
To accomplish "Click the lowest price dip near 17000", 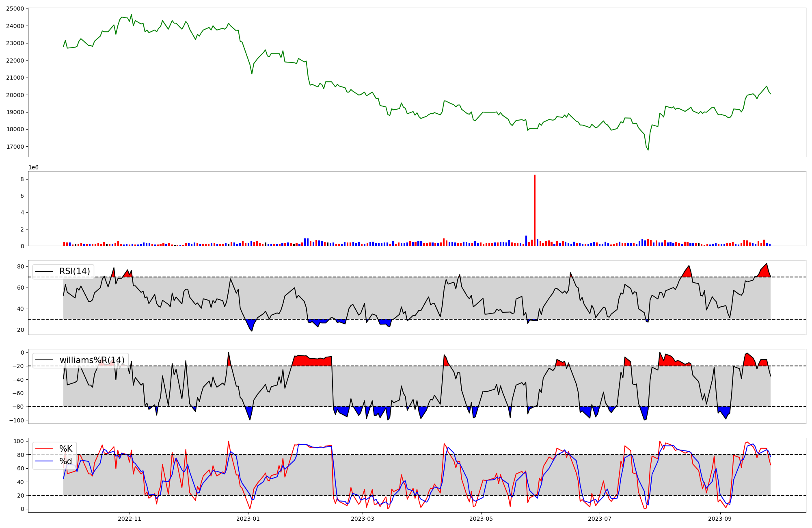I will tap(648, 150).
